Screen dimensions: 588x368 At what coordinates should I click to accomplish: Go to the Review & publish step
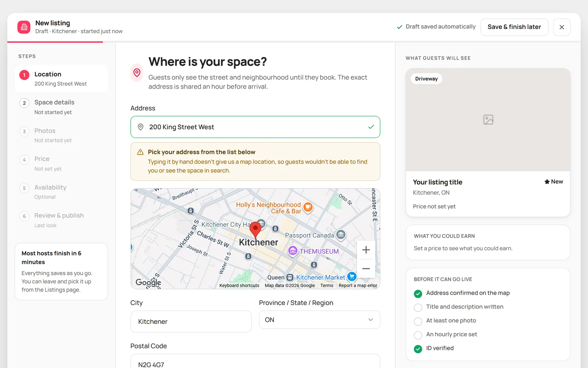click(x=61, y=220)
